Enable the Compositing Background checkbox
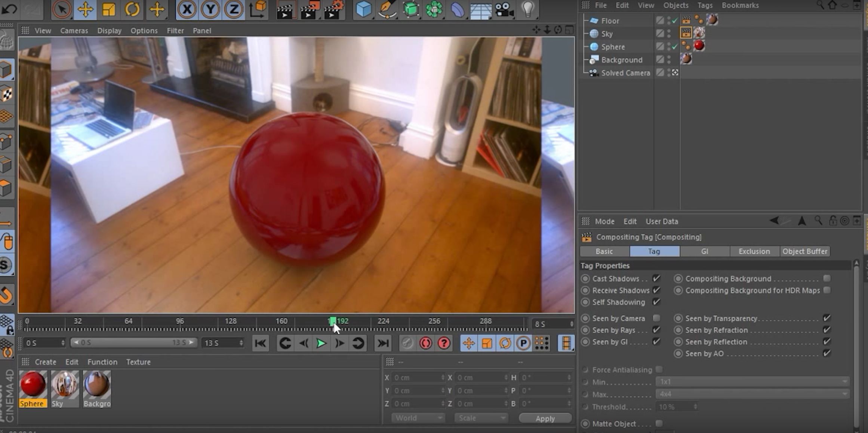 point(827,279)
